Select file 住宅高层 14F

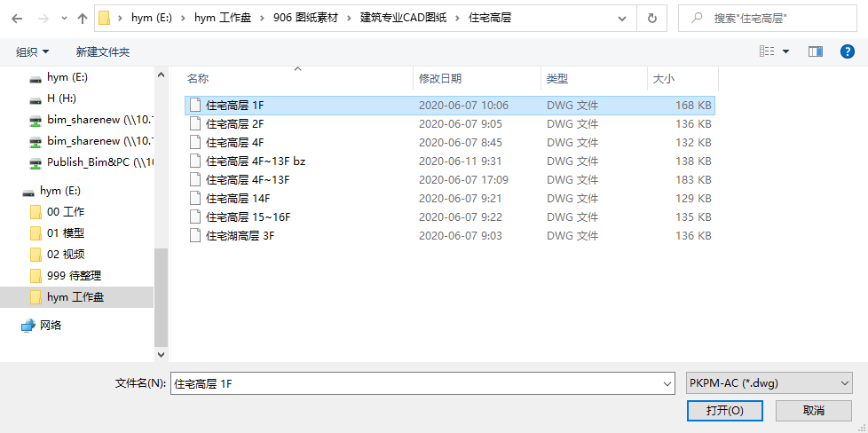[449, 198]
